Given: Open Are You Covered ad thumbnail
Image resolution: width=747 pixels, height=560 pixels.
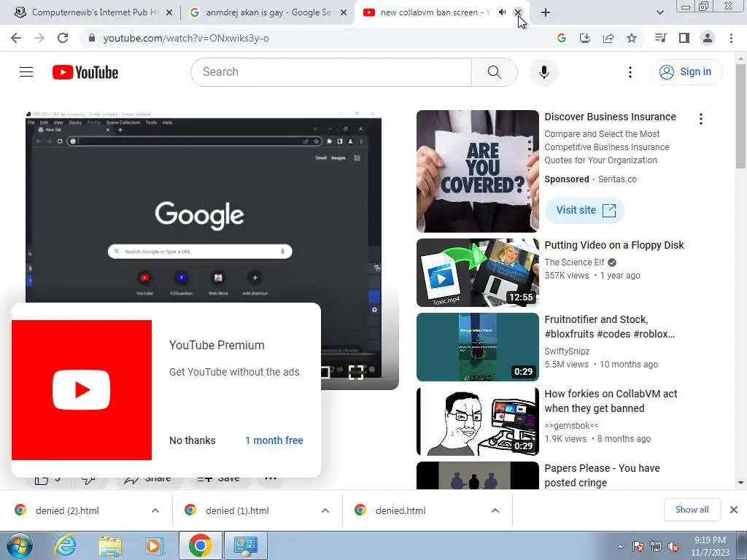Looking at the screenshot, I should click(477, 171).
